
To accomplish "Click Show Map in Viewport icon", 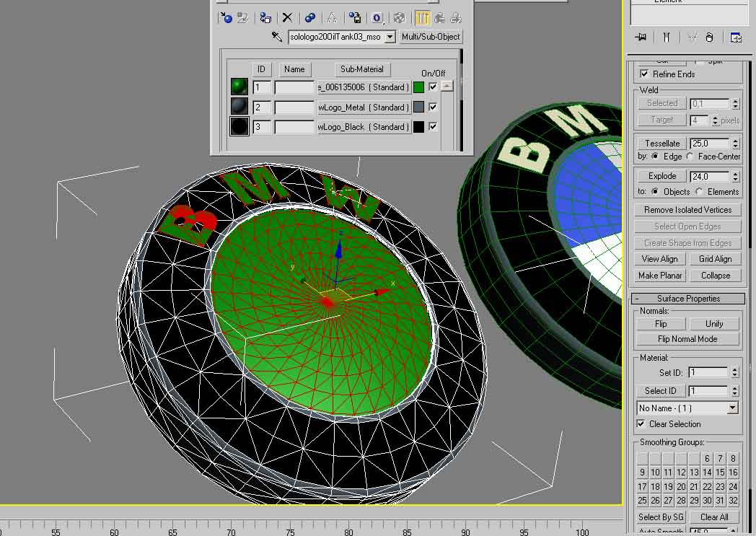I will point(399,18).
